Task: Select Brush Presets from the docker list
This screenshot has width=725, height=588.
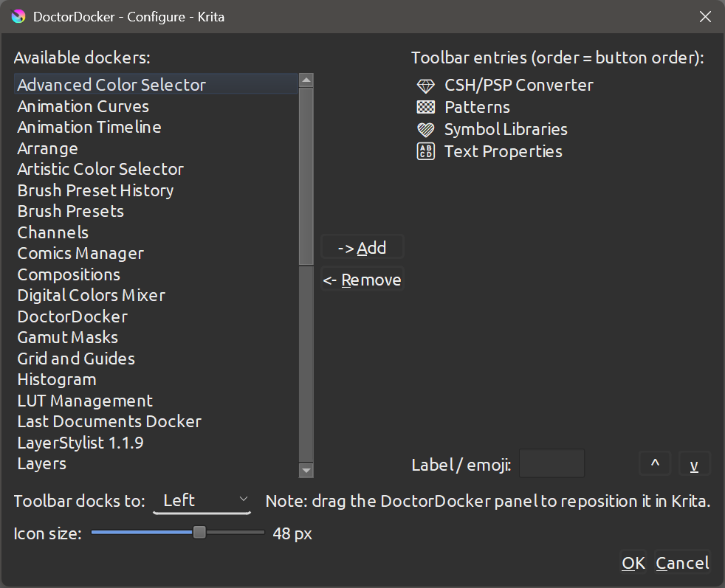Action: pyautogui.click(x=71, y=212)
